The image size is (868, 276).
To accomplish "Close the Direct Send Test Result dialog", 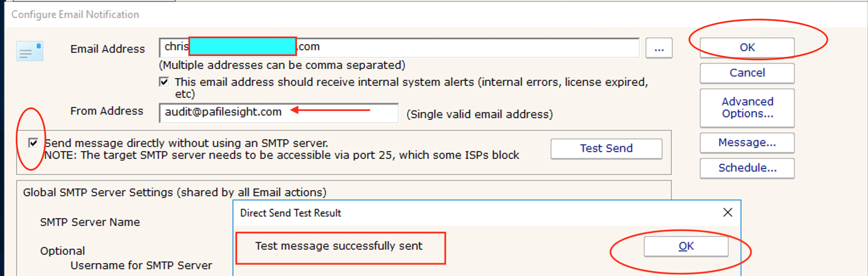I will [x=727, y=212].
